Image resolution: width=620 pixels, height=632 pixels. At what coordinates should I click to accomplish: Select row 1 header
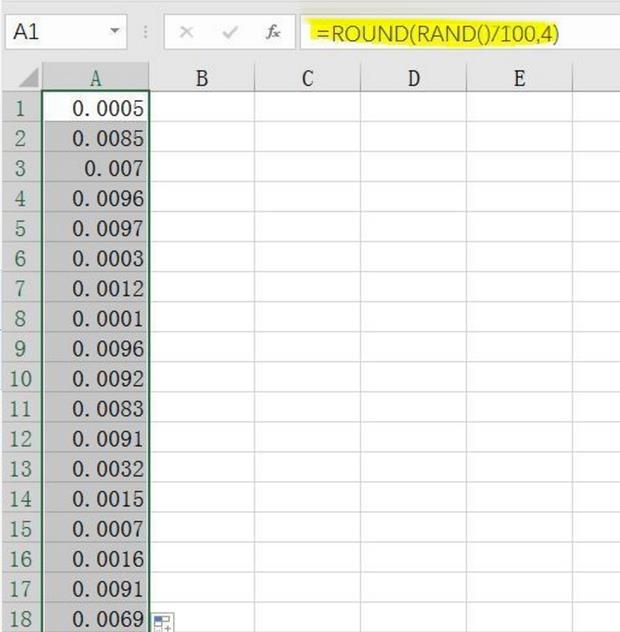click(x=21, y=108)
